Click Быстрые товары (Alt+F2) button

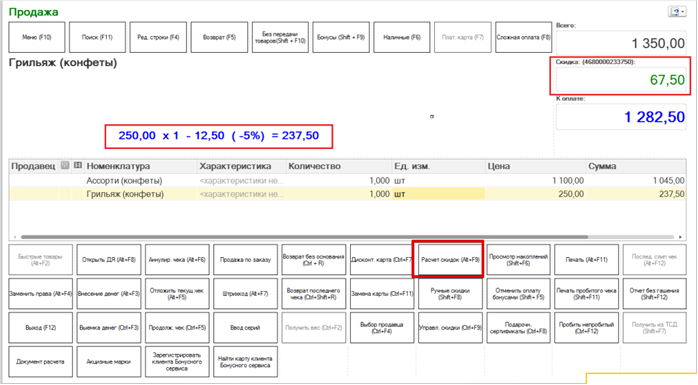pos(41,259)
